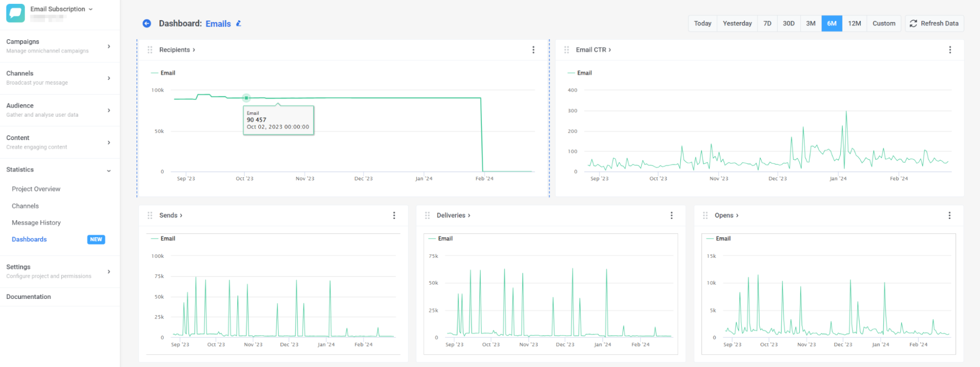Open the Recipients widget three-dot menu

[533, 50]
